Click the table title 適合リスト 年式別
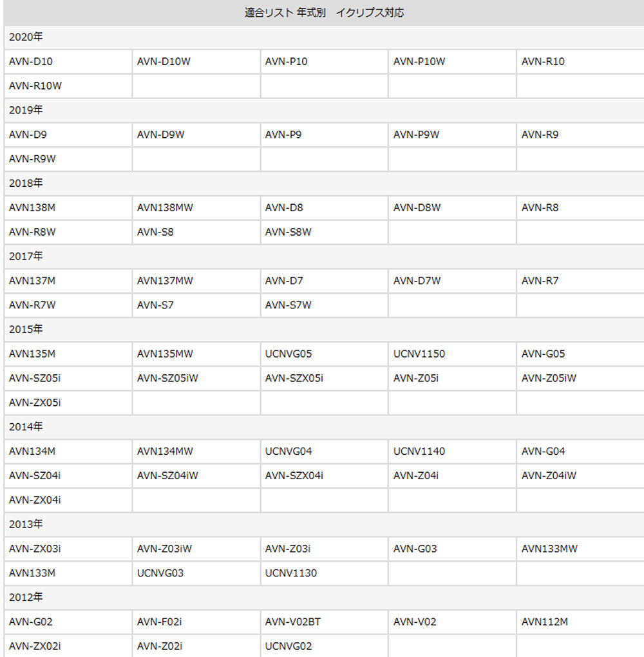The height and width of the screenshot is (657, 644). 325,13
